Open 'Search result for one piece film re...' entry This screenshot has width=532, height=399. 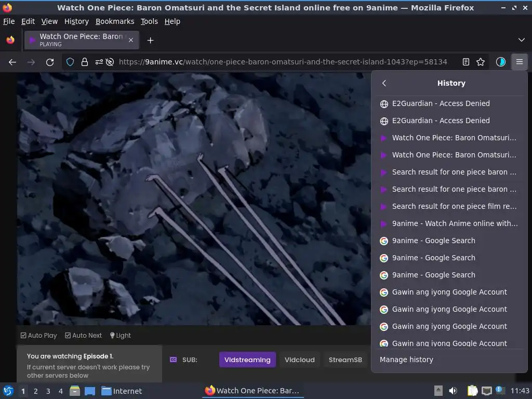click(x=449, y=206)
